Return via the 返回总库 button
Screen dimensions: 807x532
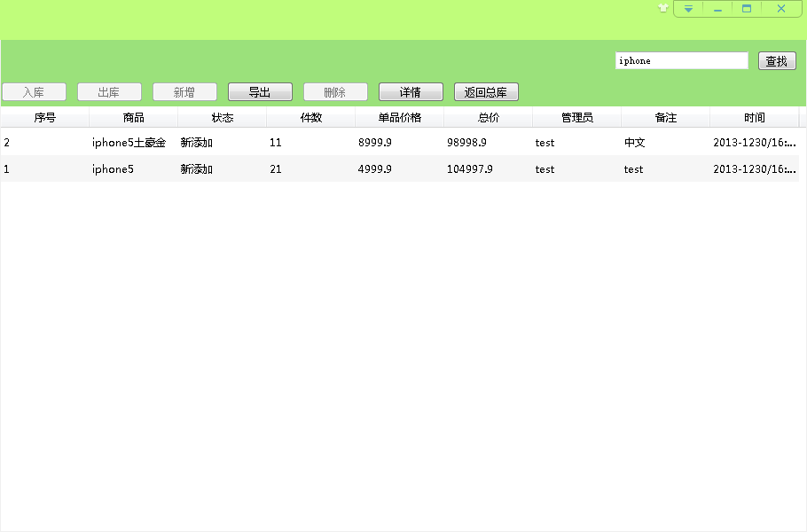[486, 92]
